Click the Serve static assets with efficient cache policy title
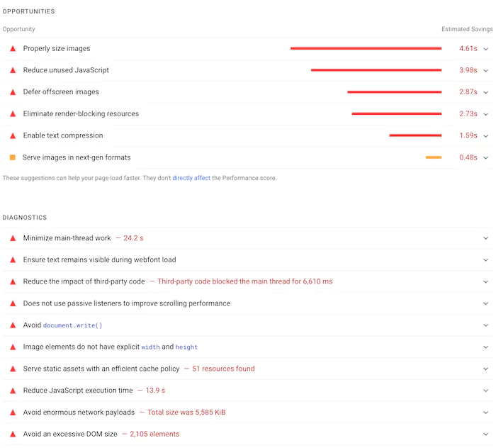496x448 pixels. tap(101, 369)
